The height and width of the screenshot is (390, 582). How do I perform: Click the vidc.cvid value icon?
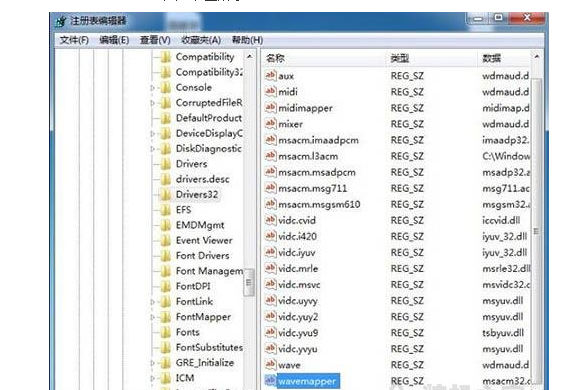click(x=271, y=220)
